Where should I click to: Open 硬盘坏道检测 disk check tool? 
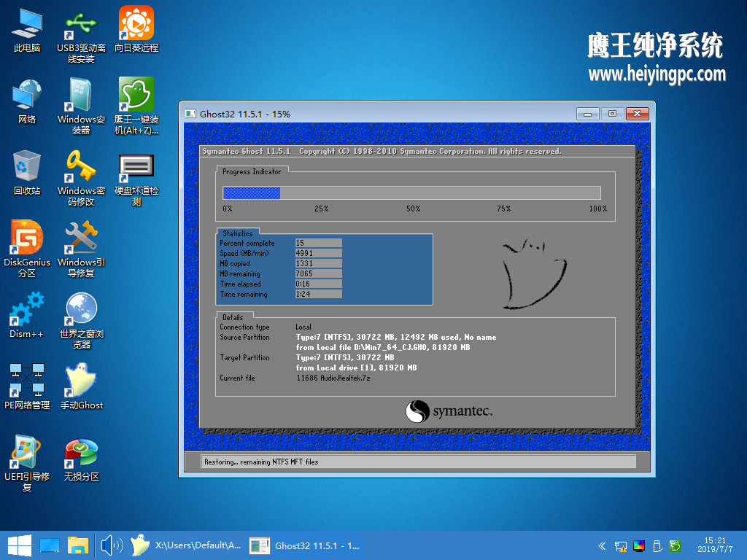click(x=136, y=179)
